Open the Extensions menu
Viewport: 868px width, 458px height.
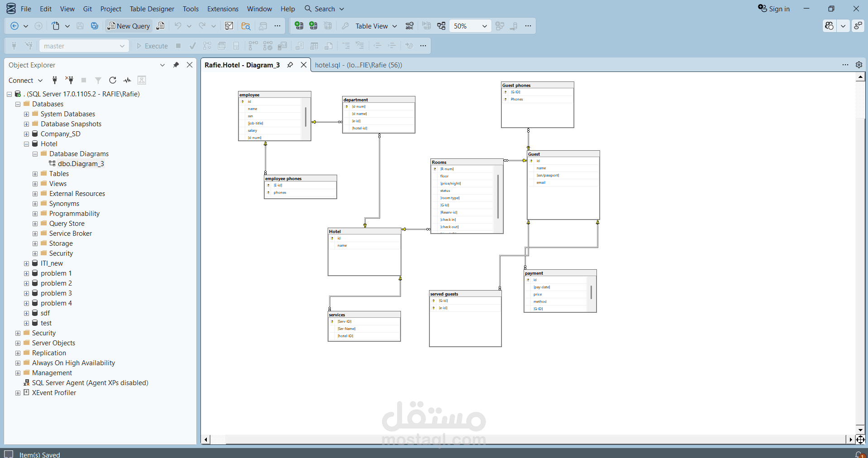223,9
